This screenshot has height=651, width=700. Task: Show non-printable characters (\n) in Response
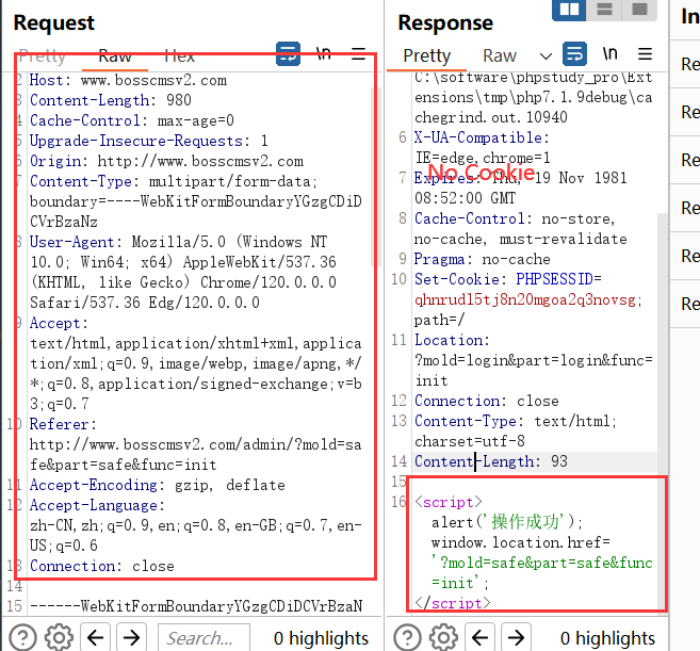tap(609, 54)
